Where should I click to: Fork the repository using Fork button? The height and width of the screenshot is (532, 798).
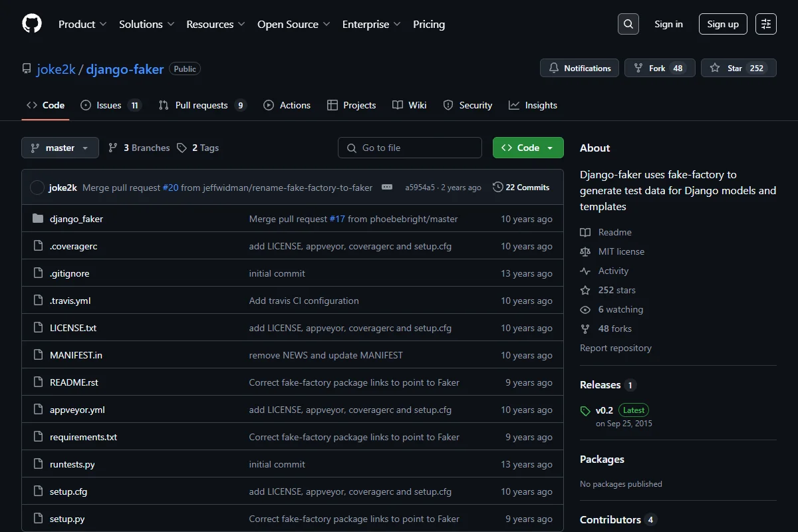(x=660, y=68)
